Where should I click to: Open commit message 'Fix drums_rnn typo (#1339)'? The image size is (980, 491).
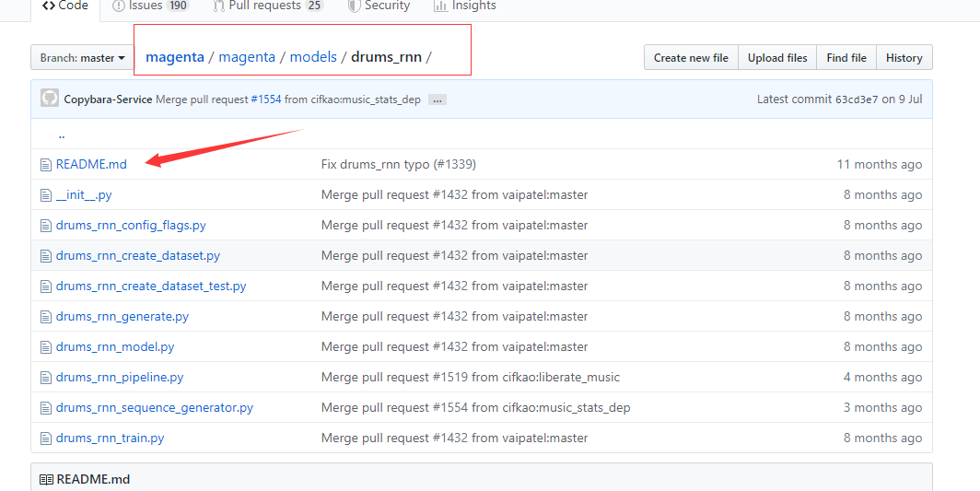tap(399, 165)
